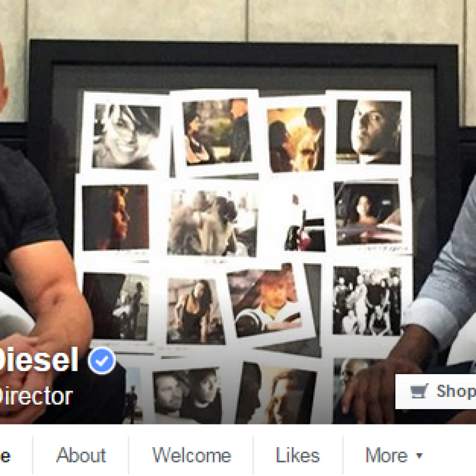Select the woman-in-car photo print
476x476 pixels.
pyautogui.click(x=368, y=213)
